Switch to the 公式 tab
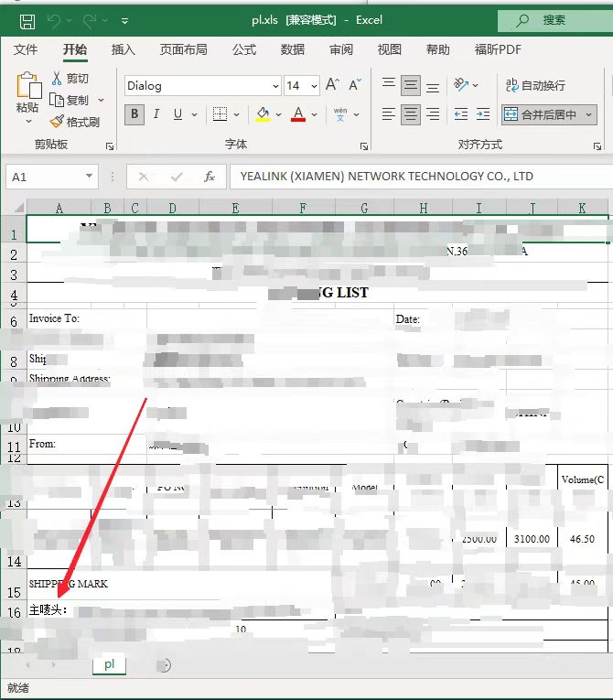Image resolution: width=613 pixels, height=700 pixels. 244,49
